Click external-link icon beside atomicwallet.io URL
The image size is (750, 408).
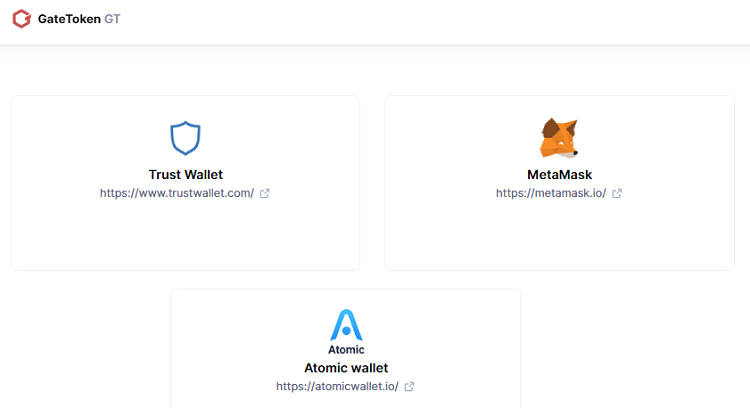[409, 386]
